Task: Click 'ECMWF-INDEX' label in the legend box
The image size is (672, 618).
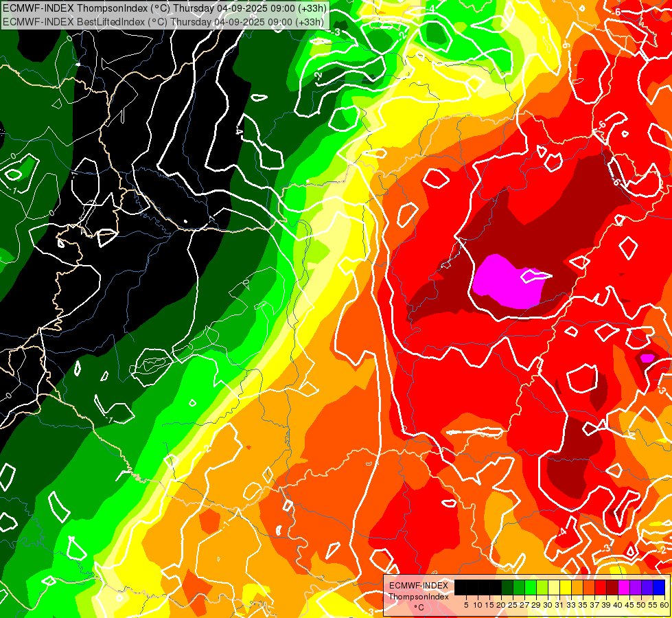Action: pyautogui.click(x=419, y=586)
